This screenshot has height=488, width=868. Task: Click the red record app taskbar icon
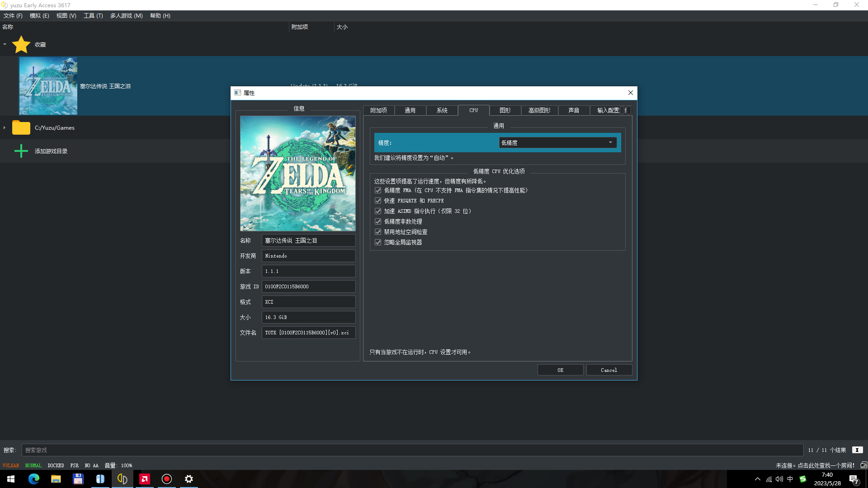166,479
